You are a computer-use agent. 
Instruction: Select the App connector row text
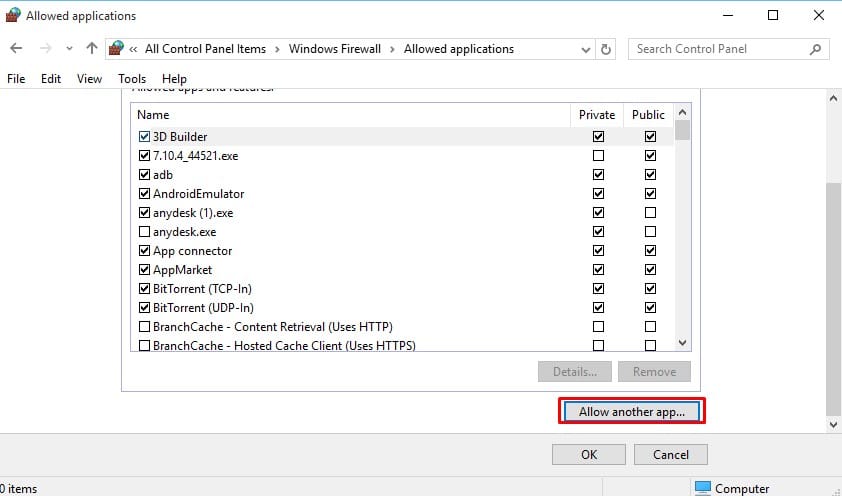(x=192, y=251)
